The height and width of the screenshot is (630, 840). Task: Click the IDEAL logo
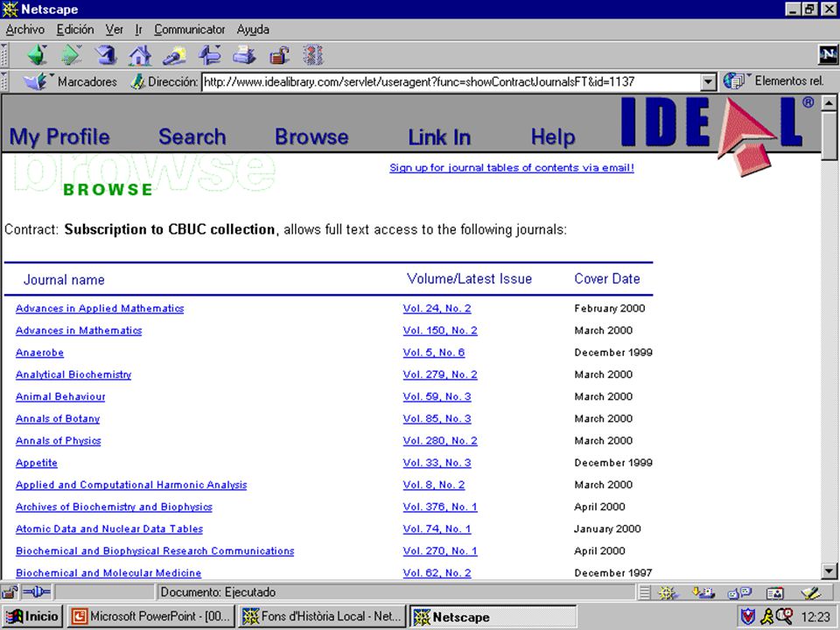pos(717,135)
